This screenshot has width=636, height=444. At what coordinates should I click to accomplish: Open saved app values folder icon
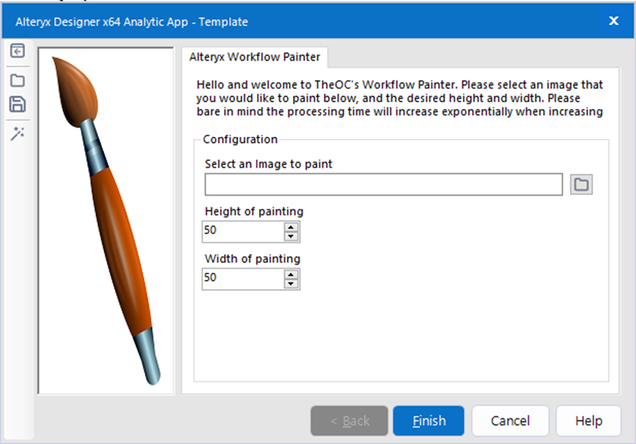point(17,79)
